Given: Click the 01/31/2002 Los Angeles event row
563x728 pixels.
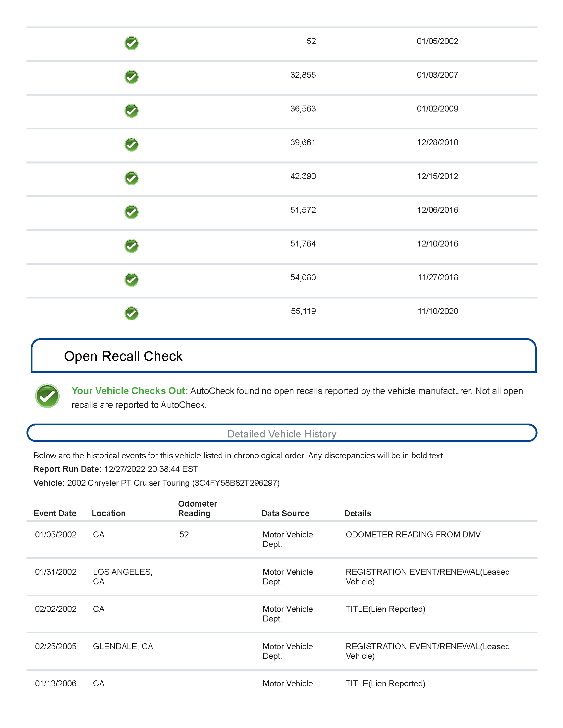Looking at the screenshot, I should coord(282,577).
